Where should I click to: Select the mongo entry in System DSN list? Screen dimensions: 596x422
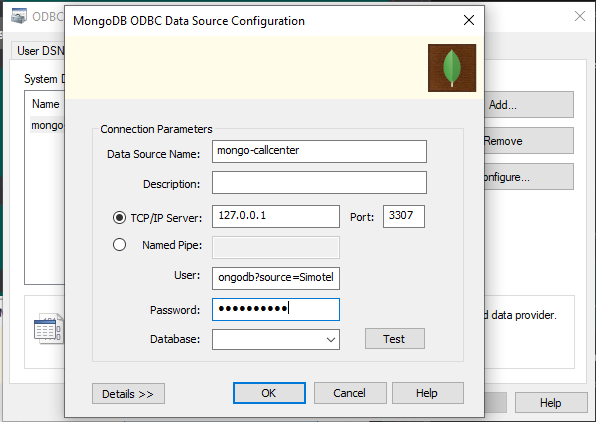point(47,125)
